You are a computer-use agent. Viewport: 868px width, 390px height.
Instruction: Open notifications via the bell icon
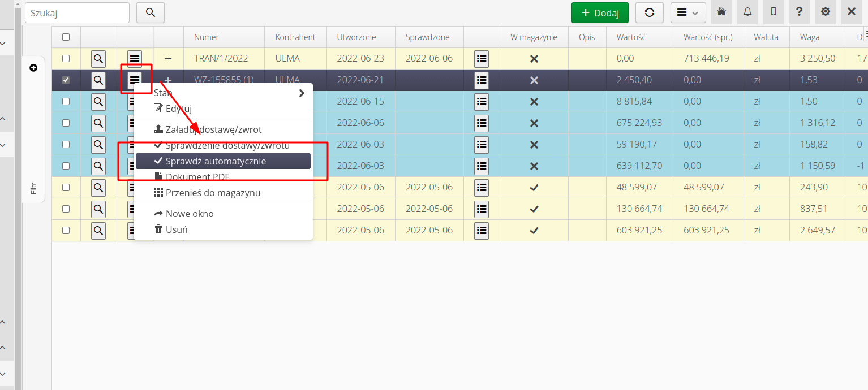click(747, 12)
